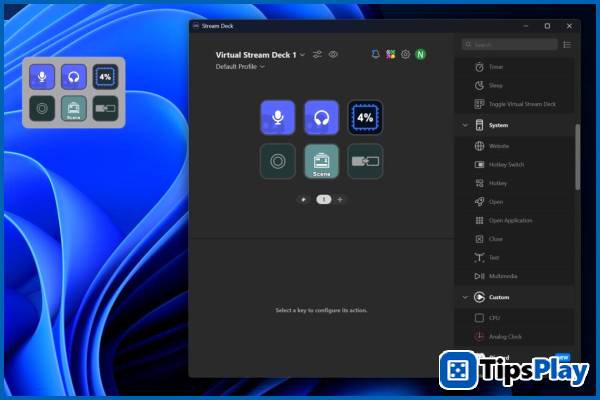Toggle virtual deck visibility eye icon
The image size is (600, 400).
click(x=333, y=54)
